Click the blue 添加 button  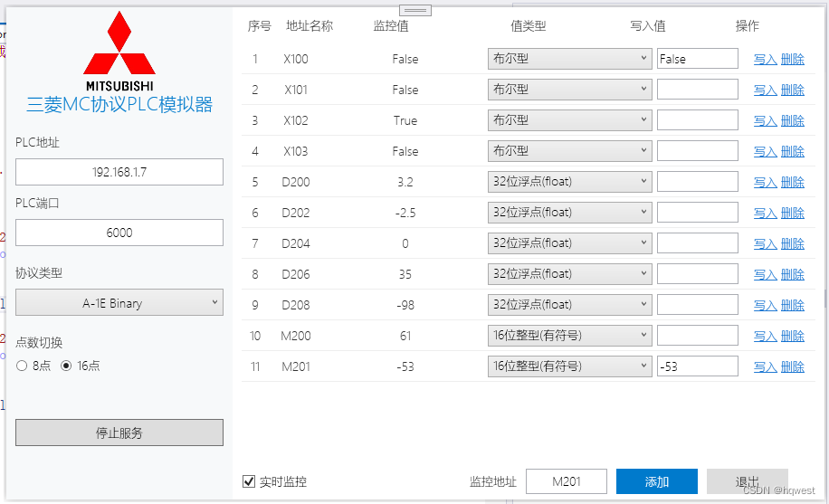pos(657,481)
